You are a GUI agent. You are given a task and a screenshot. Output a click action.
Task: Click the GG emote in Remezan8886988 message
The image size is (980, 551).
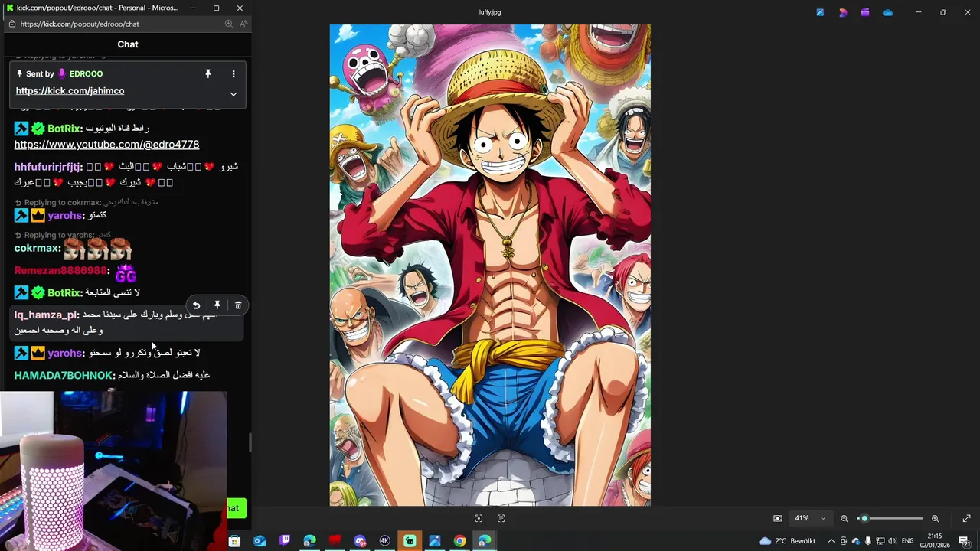point(126,272)
